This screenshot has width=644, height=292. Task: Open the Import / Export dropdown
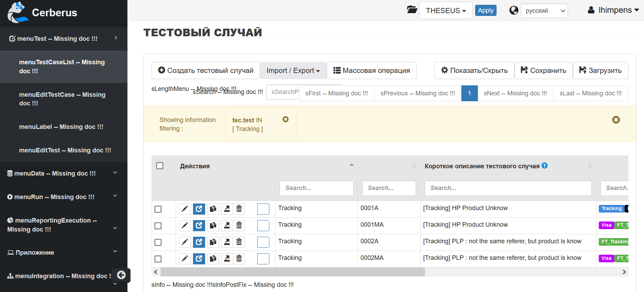coord(293,70)
